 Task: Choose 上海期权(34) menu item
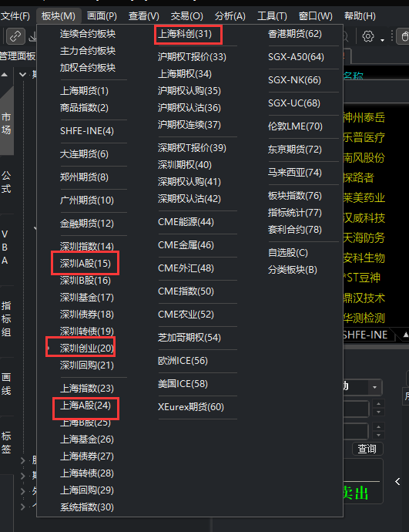pos(185,73)
